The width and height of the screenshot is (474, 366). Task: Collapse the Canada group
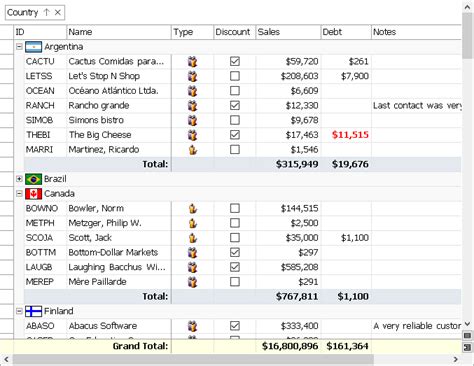[19, 194]
